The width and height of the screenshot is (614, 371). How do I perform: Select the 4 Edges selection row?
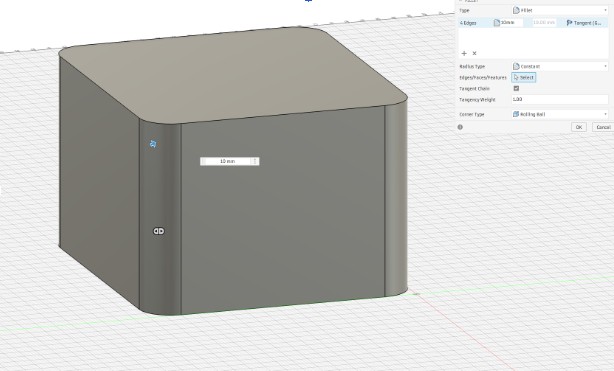pos(533,23)
